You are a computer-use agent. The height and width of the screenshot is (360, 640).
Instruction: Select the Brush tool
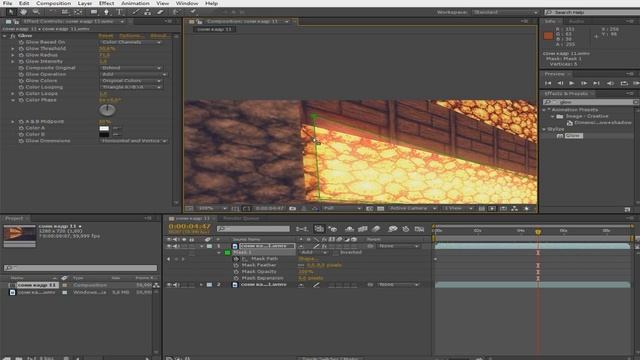[135, 12]
